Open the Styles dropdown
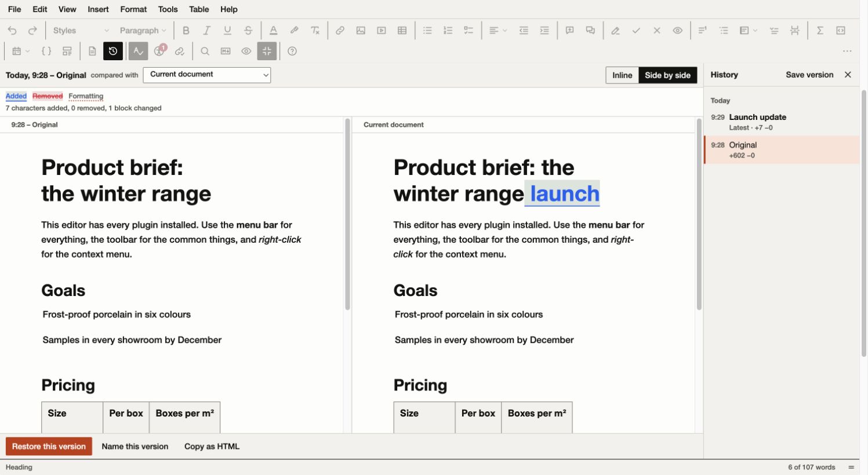Screen dimensions: 868x475 [x=81, y=31]
